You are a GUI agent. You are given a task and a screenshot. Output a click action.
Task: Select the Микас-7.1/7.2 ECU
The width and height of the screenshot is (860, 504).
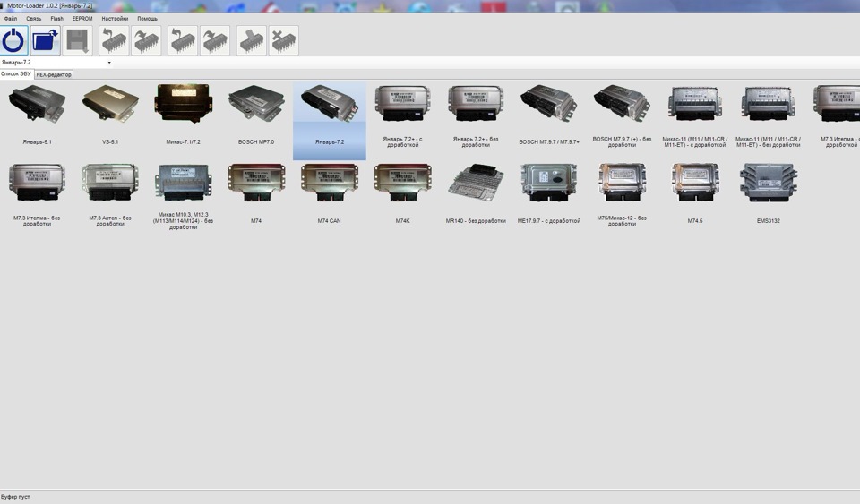pyautogui.click(x=183, y=115)
